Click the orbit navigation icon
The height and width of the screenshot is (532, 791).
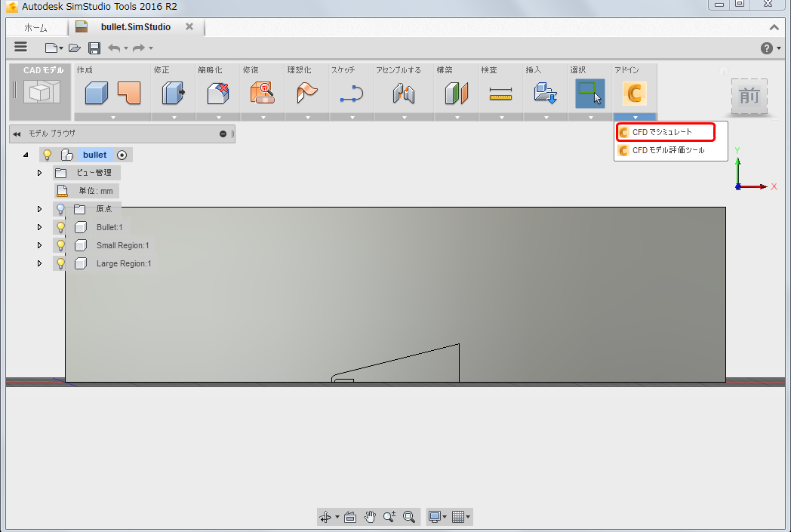325,517
